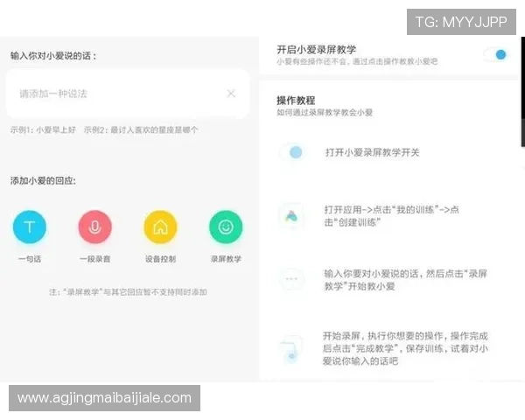
Task: Click the label 输入你对小爱说的话
Action: (53, 56)
